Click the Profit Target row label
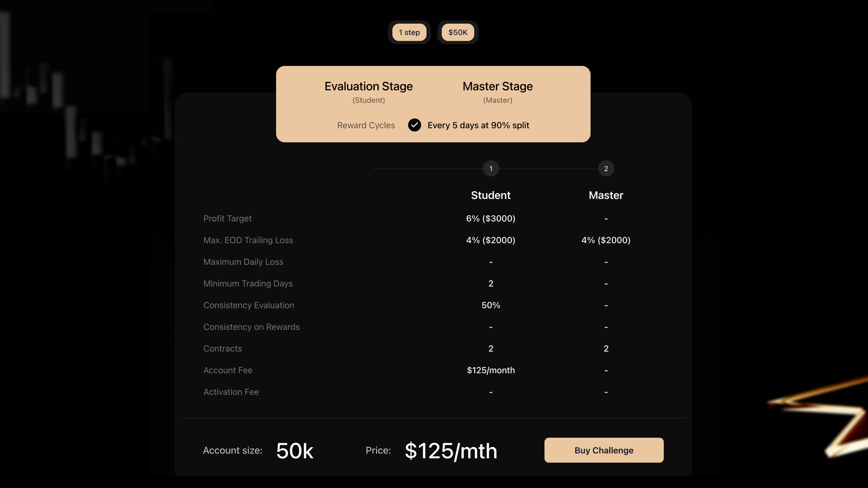The height and width of the screenshot is (488, 868). click(x=227, y=218)
